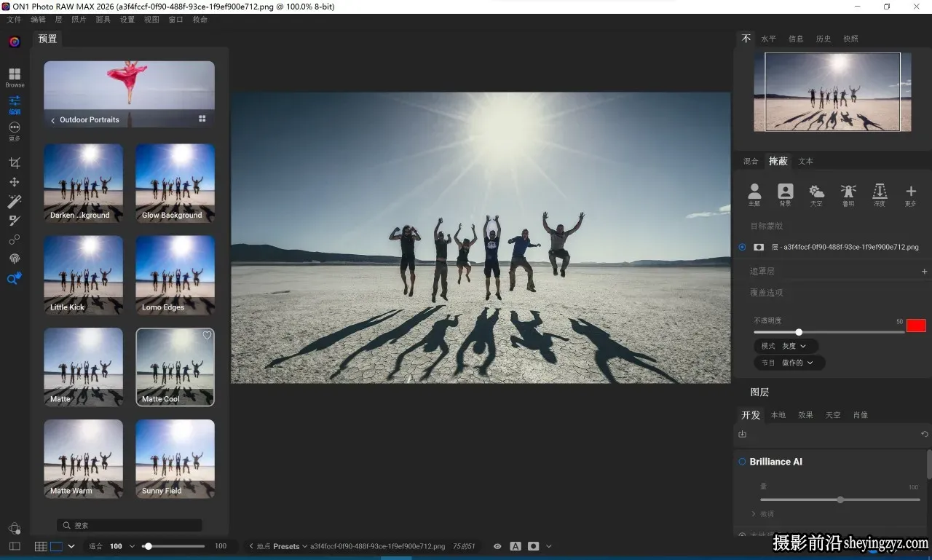
Task: Click the preset 搜索 search field
Action: 129,525
